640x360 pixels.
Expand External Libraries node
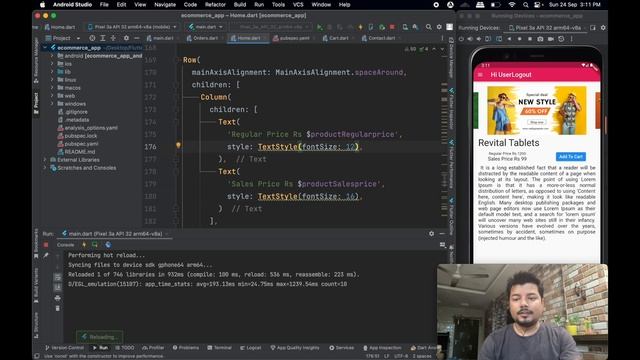point(45,160)
